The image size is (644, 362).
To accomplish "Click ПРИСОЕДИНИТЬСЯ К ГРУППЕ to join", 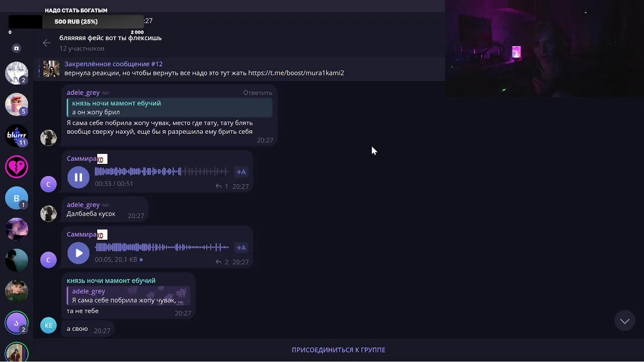I will pos(339,350).
